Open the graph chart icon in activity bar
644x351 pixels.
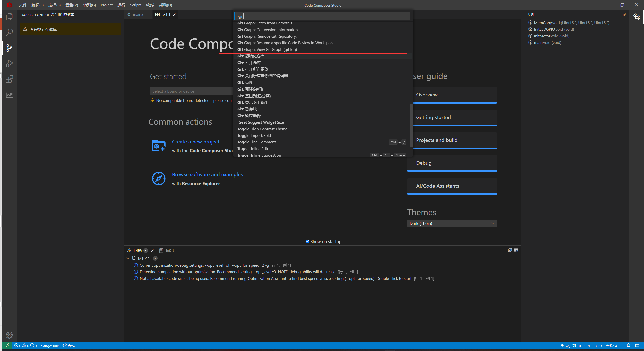[x=9, y=95]
